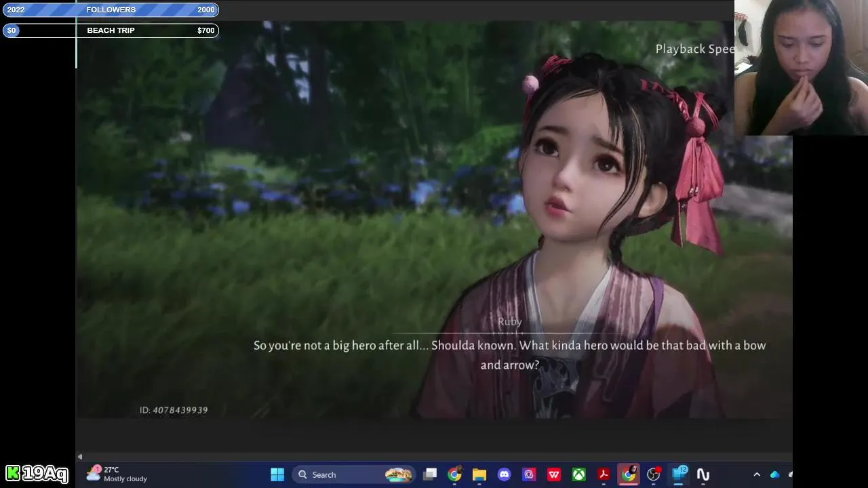Open Adobe Acrobat from the taskbar
This screenshot has height=488, width=868.
[x=604, y=474]
